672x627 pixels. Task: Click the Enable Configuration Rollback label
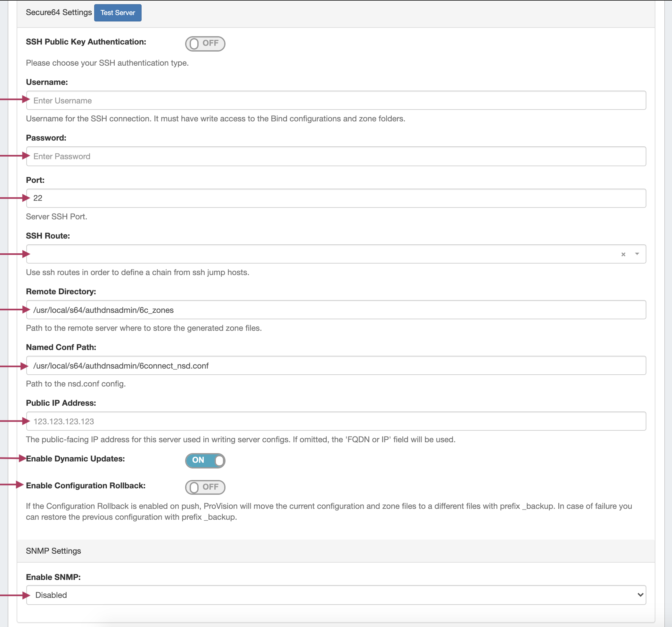click(x=86, y=485)
